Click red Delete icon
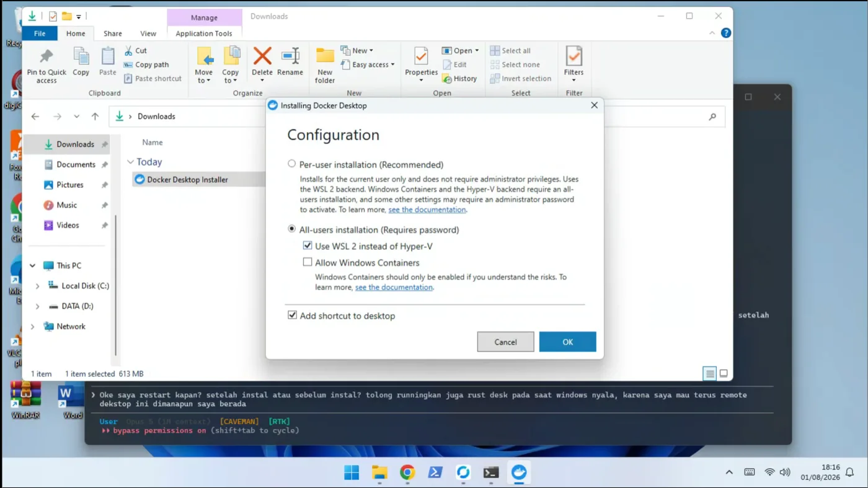 pyautogui.click(x=262, y=56)
